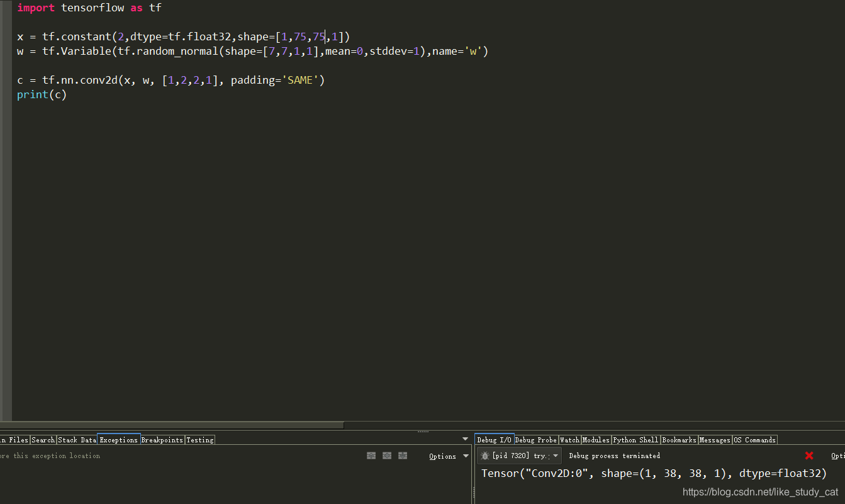The image size is (845, 504).
Task: Switch to the Python Shell tab
Action: click(x=635, y=440)
